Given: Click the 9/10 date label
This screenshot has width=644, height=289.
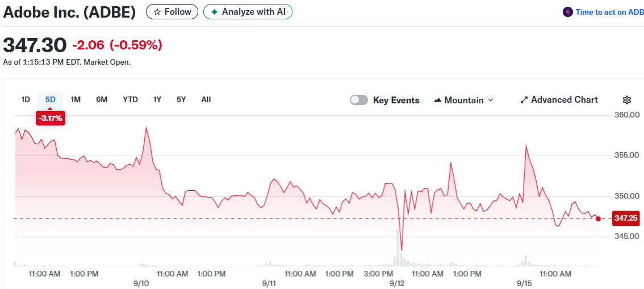Looking at the screenshot, I should (x=141, y=284).
